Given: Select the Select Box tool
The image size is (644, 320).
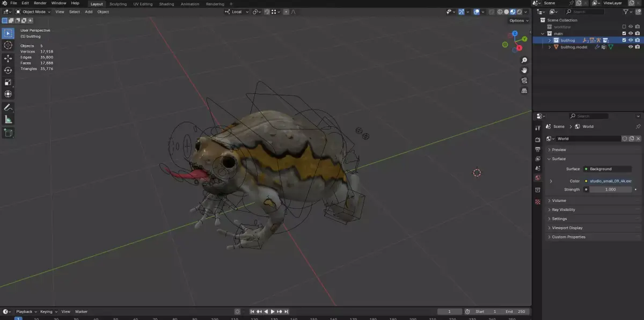Looking at the screenshot, I should pyautogui.click(x=8, y=33).
